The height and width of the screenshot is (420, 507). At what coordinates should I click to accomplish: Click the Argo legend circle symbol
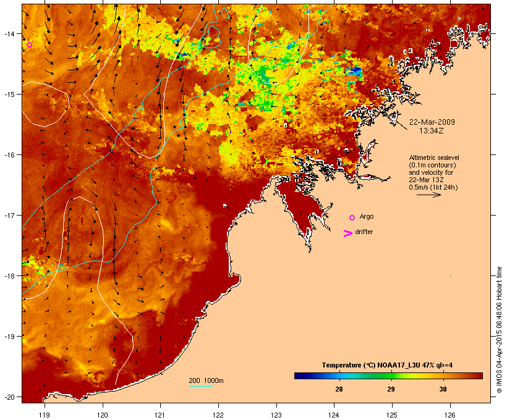click(x=352, y=217)
